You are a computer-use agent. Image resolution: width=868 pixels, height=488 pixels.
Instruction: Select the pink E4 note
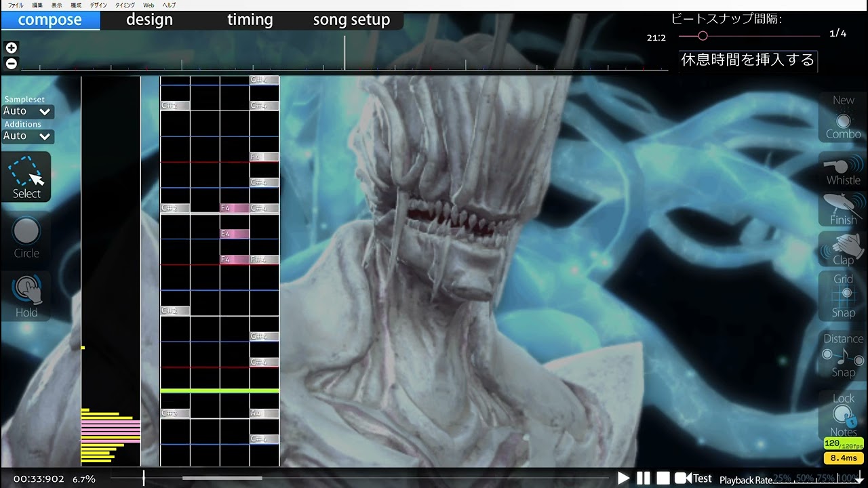coord(235,234)
